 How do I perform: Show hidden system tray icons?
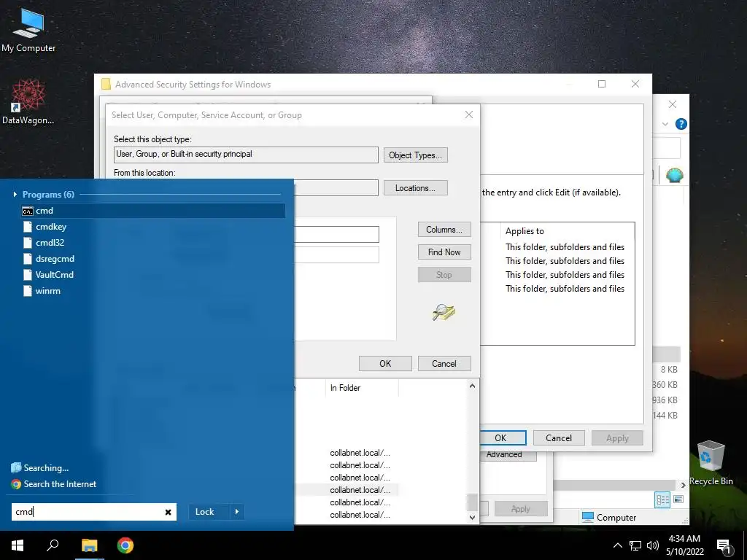pos(617,545)
